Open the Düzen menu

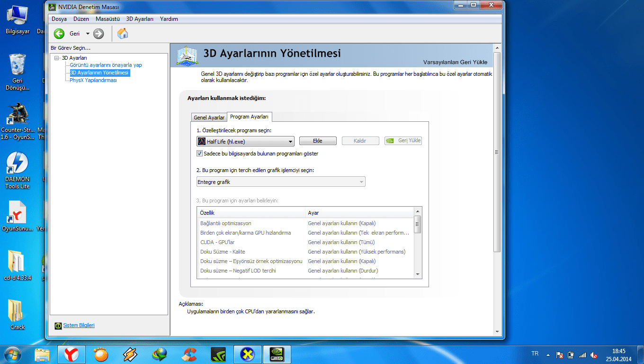coord(81,19)
